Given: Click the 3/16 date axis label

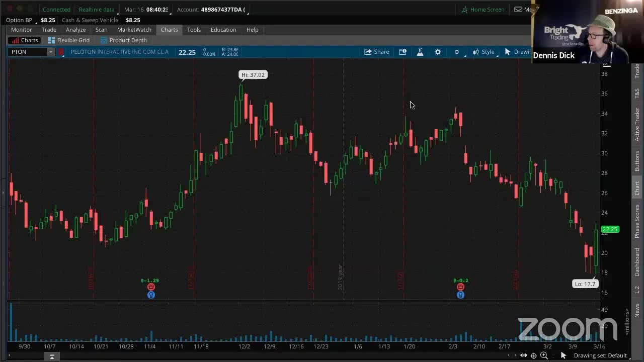Looking at the screenshot, I should 599,346.
